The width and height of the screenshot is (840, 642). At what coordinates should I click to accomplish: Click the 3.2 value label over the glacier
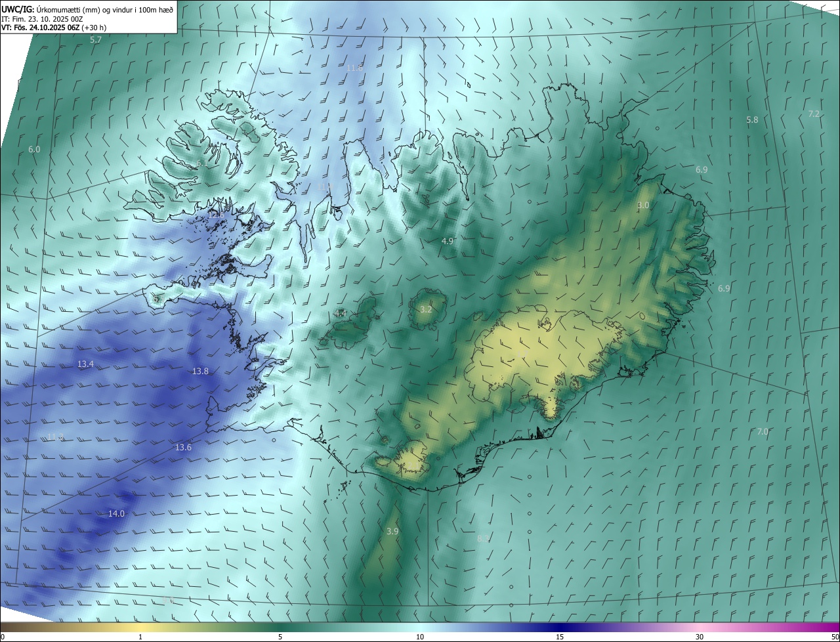click(x=426, y=309)
